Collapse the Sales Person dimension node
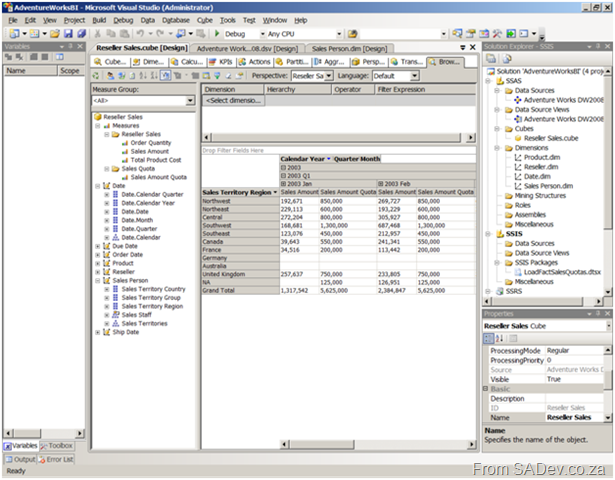Image resolution: width=615 pixels, height=480 pixels. (98, 281)
